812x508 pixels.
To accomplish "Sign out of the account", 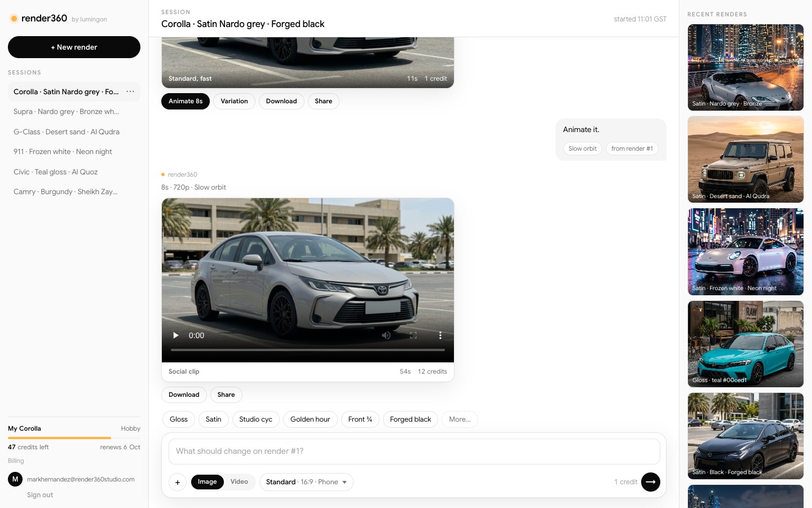I will coord(40,495).
